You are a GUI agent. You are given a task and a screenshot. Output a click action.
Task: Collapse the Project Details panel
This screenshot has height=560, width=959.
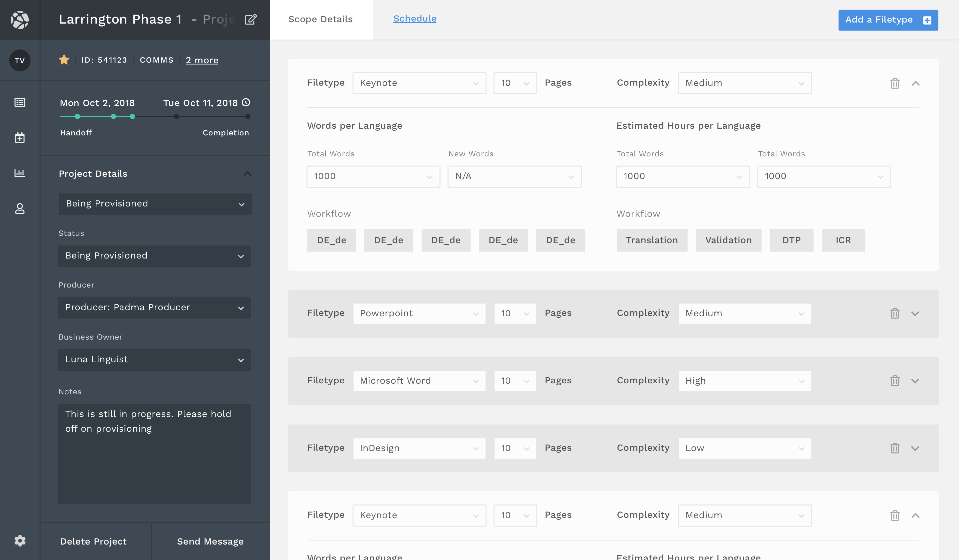click(247, 174)
